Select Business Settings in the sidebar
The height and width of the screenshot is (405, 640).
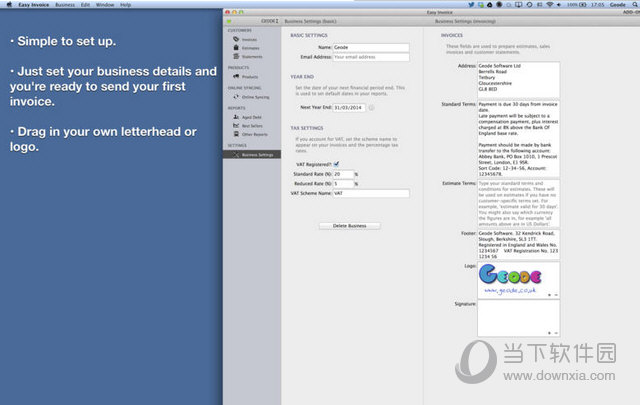point(252,155)
